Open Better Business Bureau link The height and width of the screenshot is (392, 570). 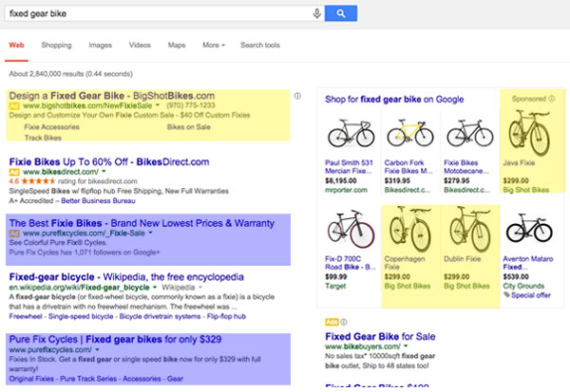point(98,200)
